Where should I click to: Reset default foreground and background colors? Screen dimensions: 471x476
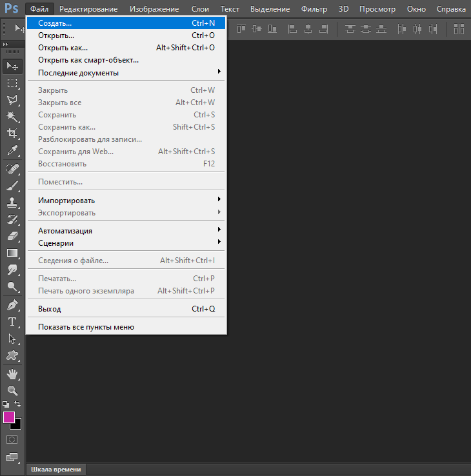pos(6,404)
